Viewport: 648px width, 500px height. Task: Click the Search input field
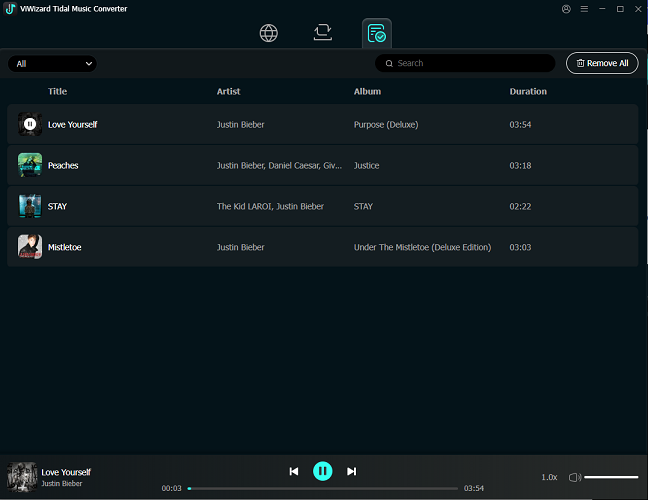click(x=465, y=63)
